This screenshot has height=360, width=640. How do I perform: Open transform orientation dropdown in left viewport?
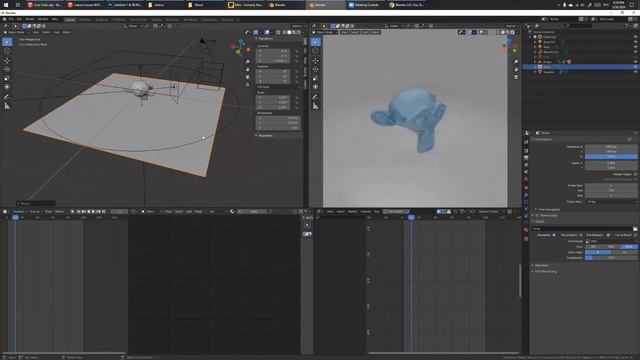pos(132,26)
